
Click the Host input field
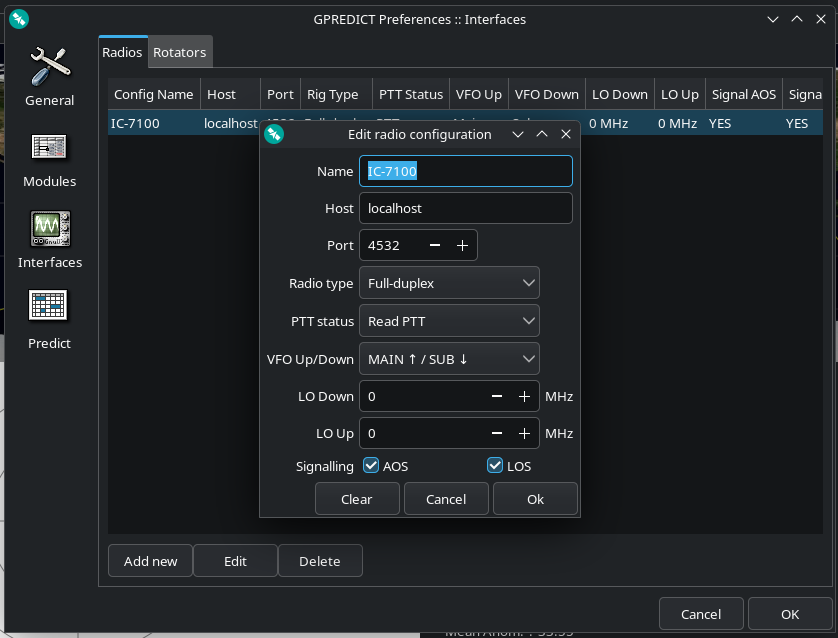coord(466,208)
